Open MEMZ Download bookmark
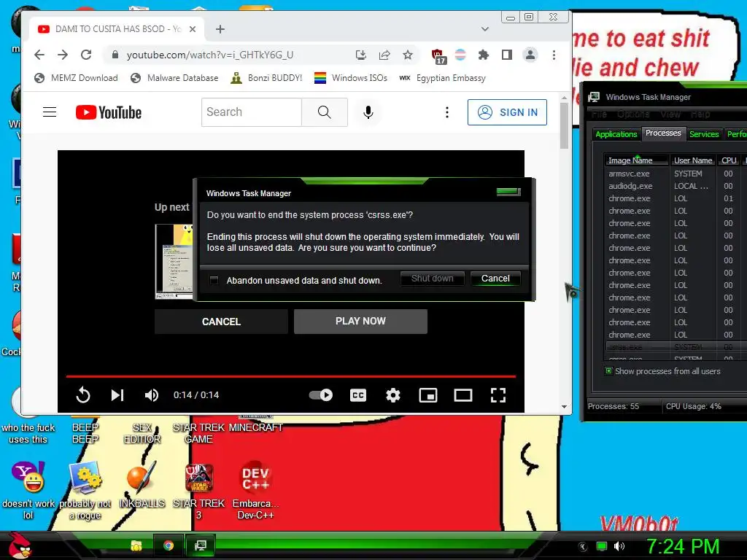 coord(76,77)
